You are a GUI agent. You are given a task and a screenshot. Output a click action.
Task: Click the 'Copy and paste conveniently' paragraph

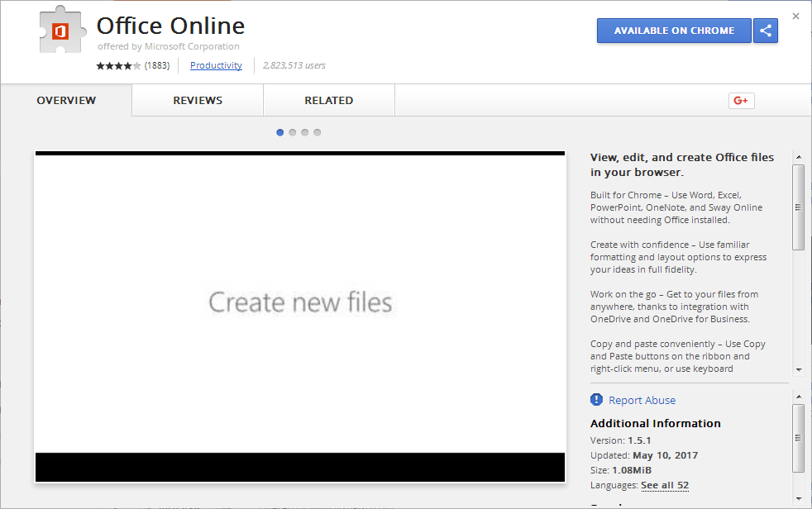tap(678, 356)
